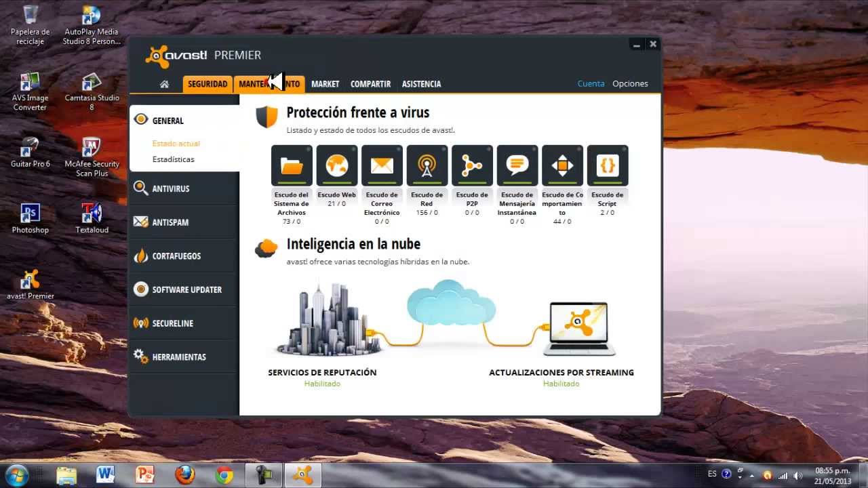Image resolution: width=868 pixels, height=488 pixels.
Task: Open the HERRAMIENTAS sidebar section
Action: pos(184,357)
